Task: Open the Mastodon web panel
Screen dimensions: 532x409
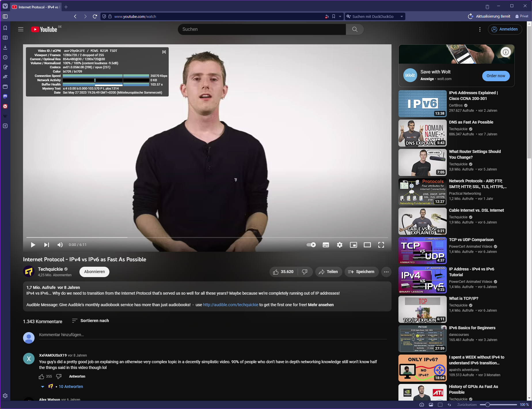Action: pos(5,96)
